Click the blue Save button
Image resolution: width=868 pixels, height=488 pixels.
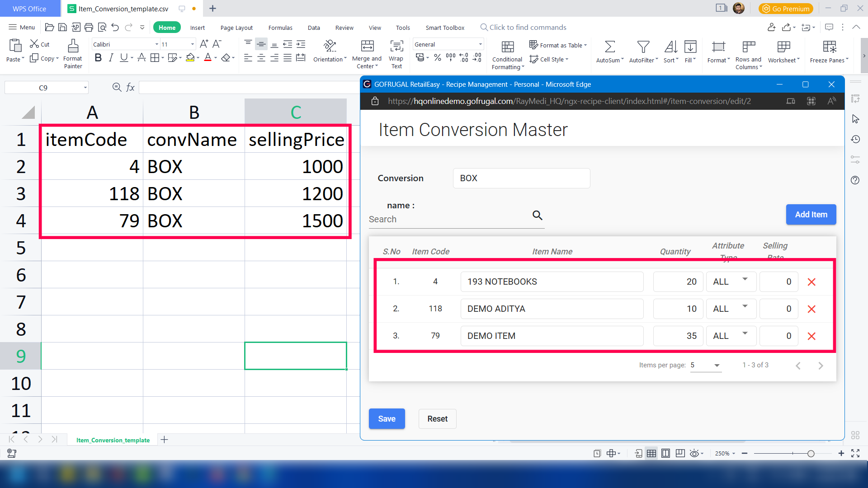point(387,419)
